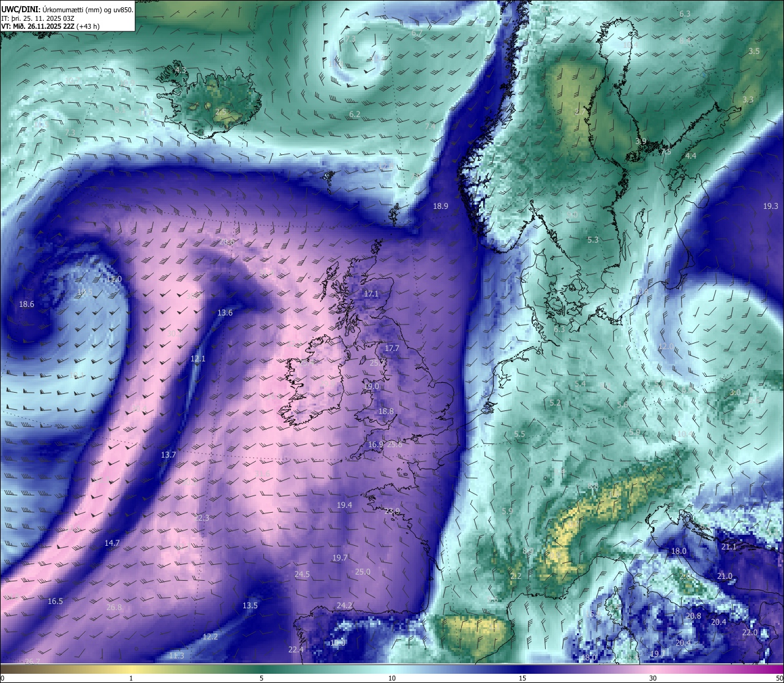Click the map value 18.8
This screenshot has width=784, height=683.
[x=386, y=412]
